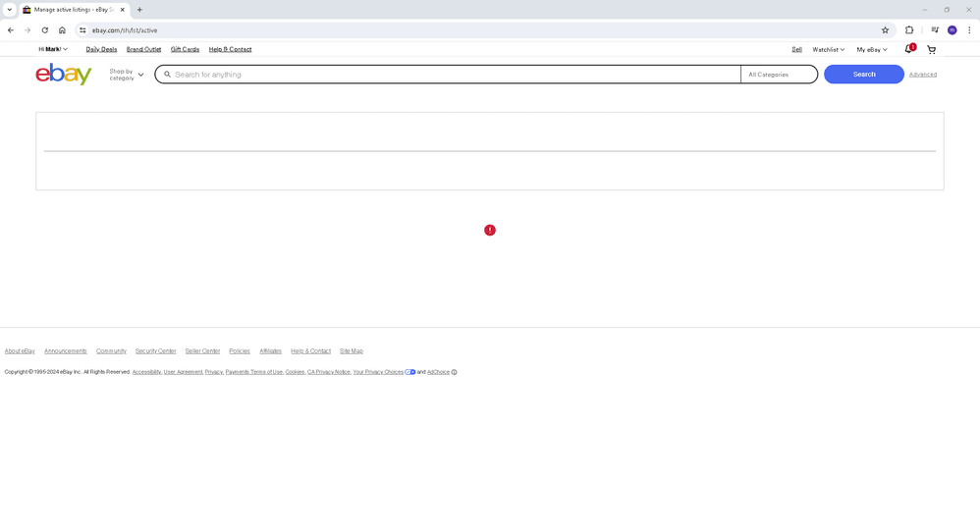Open Policies footer link
The width and height of the screenshot is (980, 532).
point(240,351)
